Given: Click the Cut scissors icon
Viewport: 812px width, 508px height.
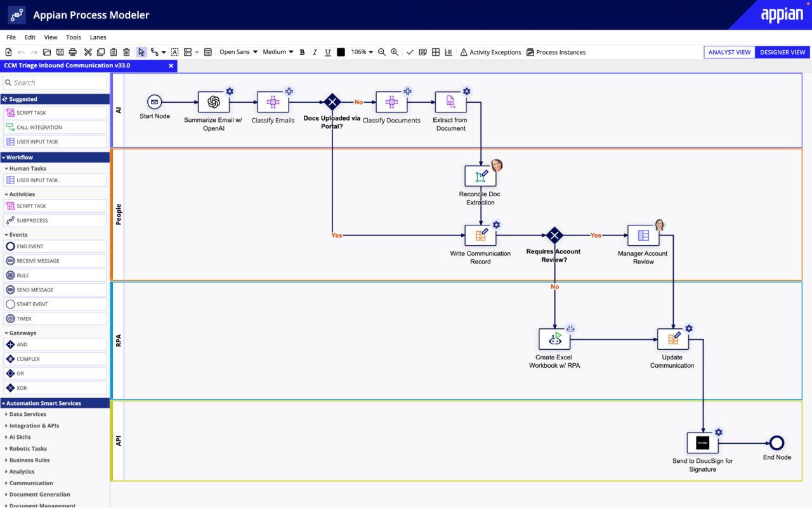Looking at the screenshot, I should click(x=88, y=52).
